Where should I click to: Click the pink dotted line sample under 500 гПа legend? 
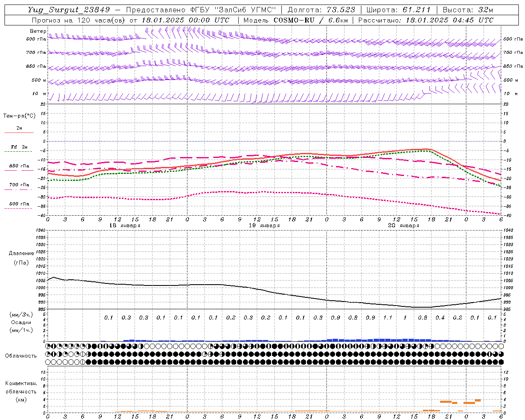[x=18, y=208]
